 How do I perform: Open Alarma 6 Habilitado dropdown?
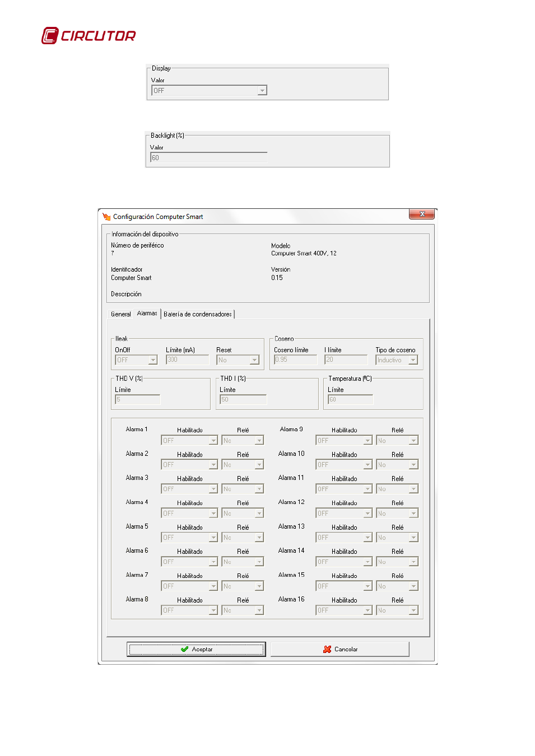pyautogui.click(x=189, y=562)
